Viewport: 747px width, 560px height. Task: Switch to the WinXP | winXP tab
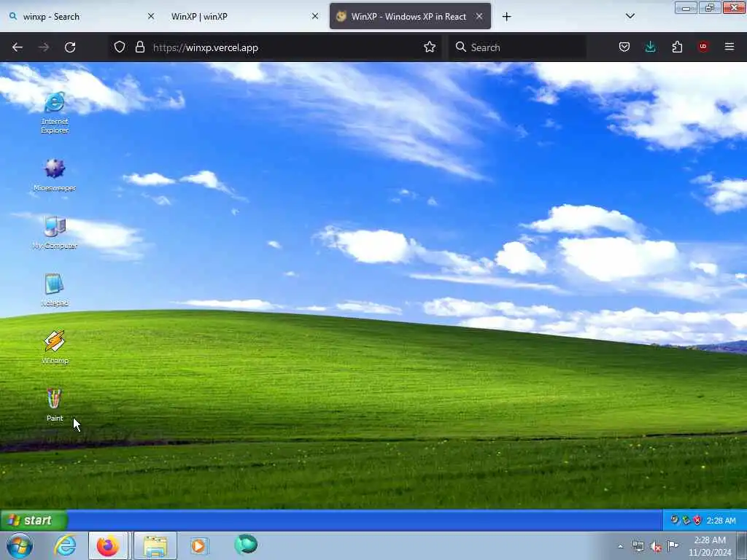pos(242,16)
